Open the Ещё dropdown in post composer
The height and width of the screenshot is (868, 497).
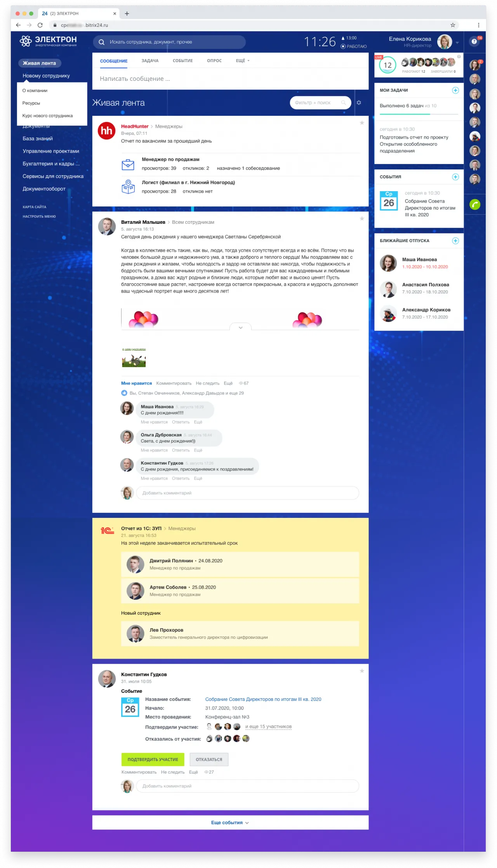[242, 61]
